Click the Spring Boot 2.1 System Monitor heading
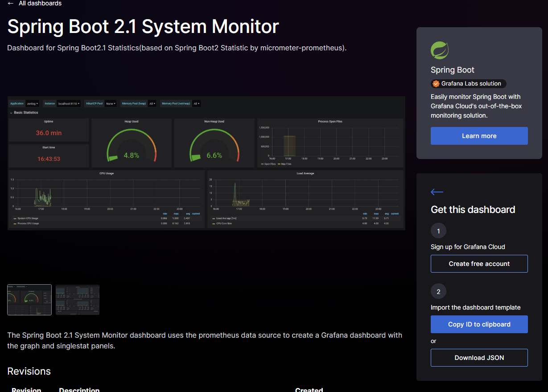 coord(143,27)
